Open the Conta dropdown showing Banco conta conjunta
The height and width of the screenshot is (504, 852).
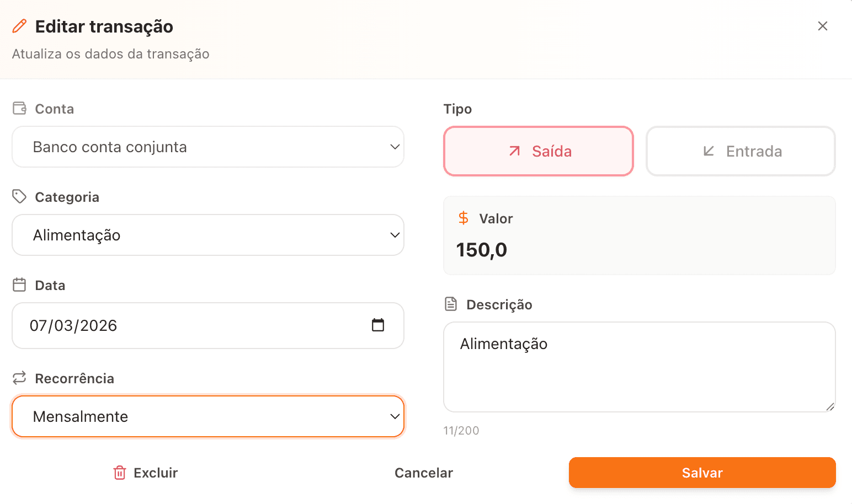[207, 147]
